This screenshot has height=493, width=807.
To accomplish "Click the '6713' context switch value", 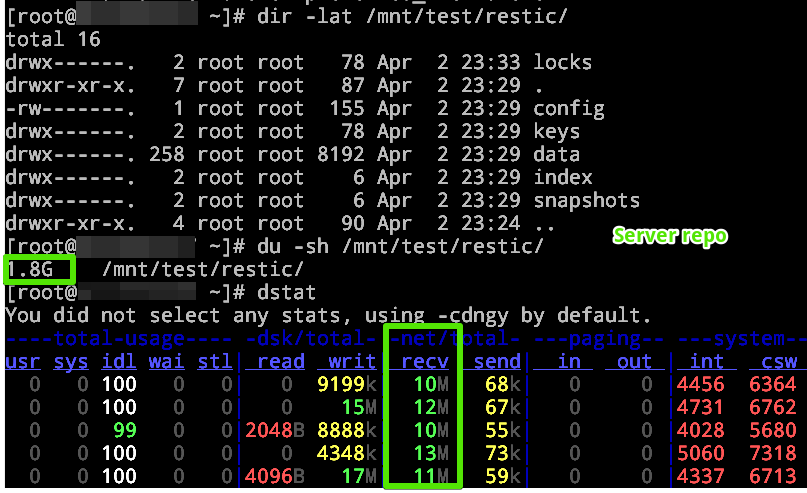I will click(773, 477).
